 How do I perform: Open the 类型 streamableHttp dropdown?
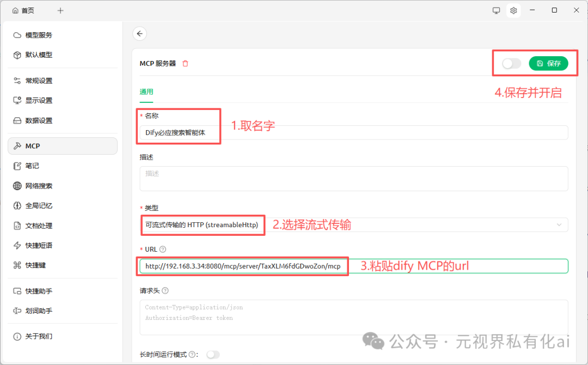pos(354,224)
